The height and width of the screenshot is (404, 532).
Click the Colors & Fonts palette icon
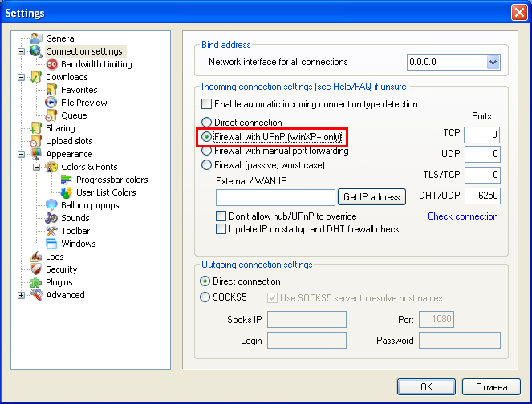pos(51,167)
